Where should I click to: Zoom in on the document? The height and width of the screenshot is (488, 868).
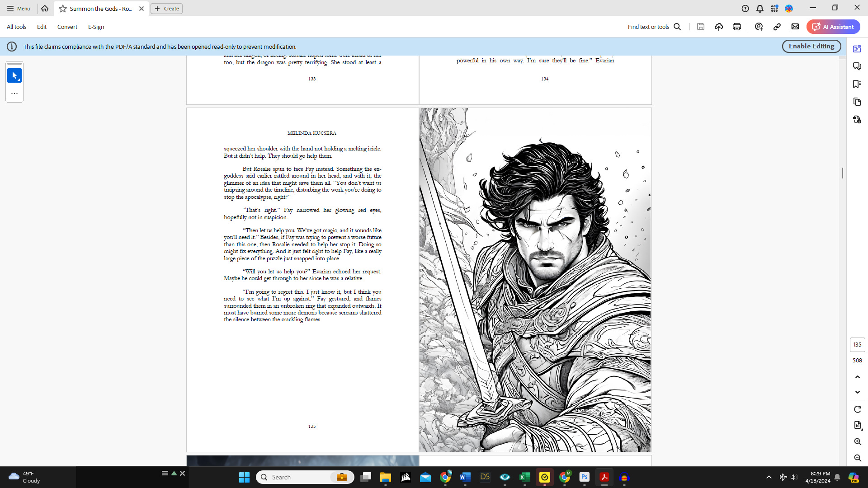(858, 442)
